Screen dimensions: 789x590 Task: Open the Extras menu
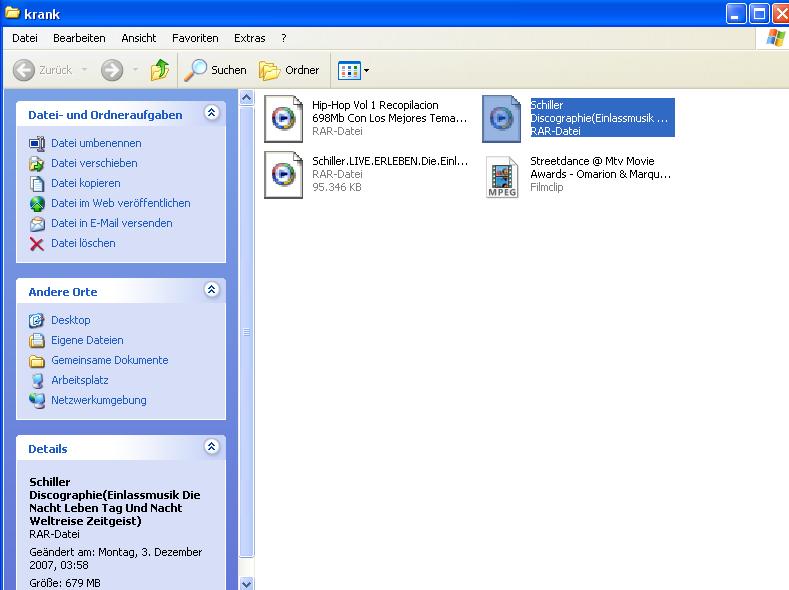[250, 38]
